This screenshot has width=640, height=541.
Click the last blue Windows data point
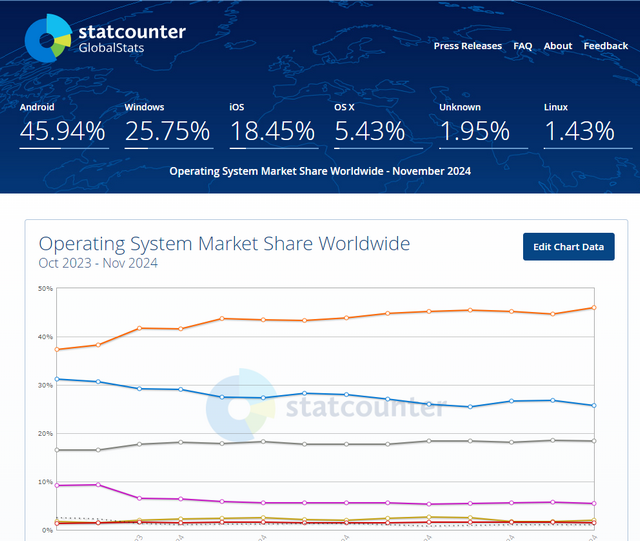(594, 405)
